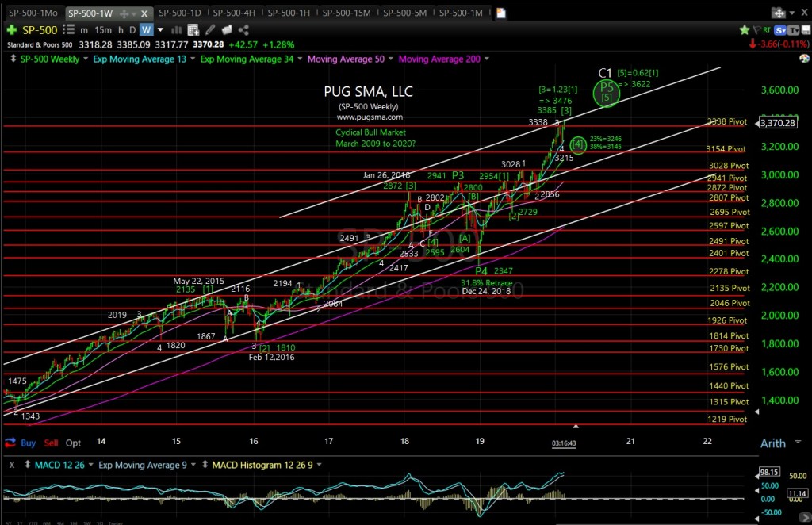This screenshot has height=525, width=812.
Task: Toggle the Arith scale mode
Action: pyautogui.click(x=772, y=443)
